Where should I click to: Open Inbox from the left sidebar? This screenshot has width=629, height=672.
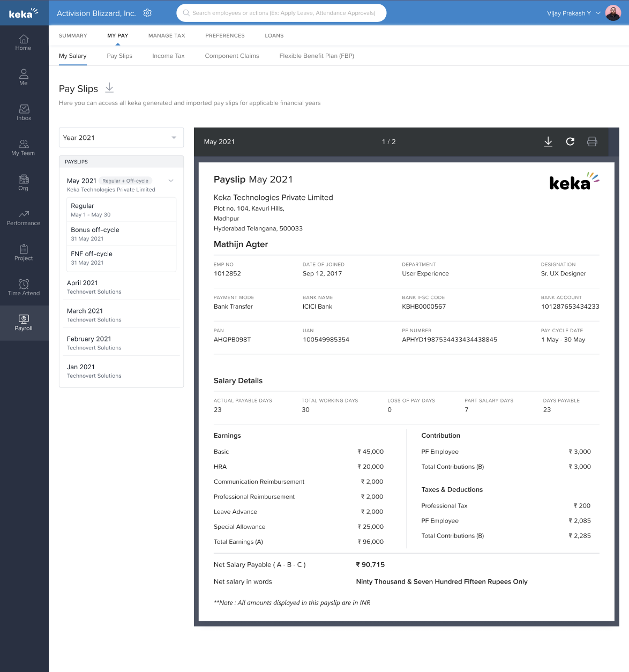24,113
